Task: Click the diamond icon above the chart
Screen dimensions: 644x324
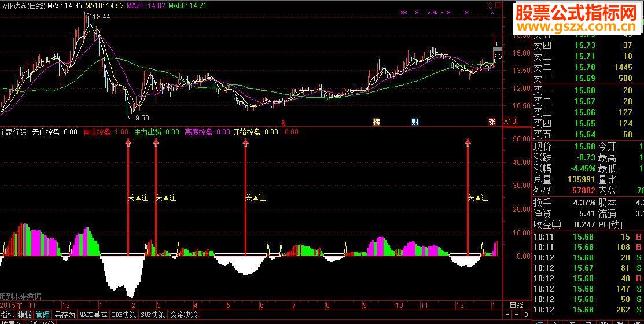Action: point(490,5)
